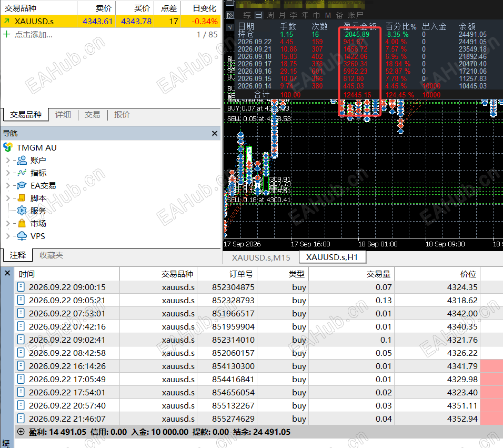The height and width of the screenshot is (448, 503).
Task: Click the 订单号 column header
Action: (x=227, y=274)
